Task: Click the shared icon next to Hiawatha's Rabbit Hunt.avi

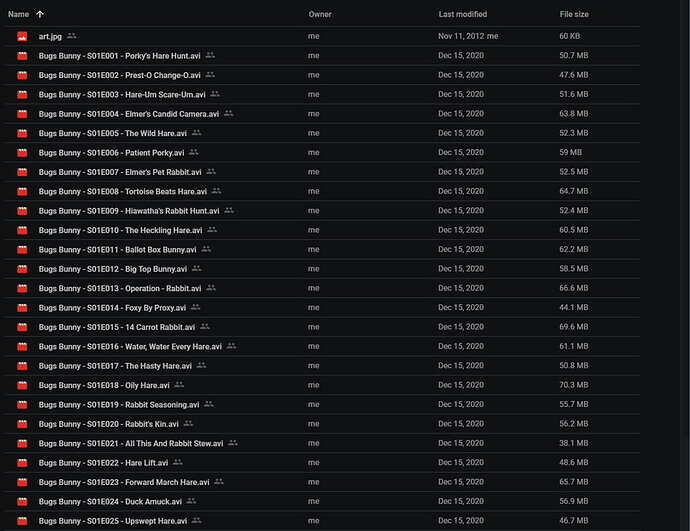Action: (x=229, y=211)
